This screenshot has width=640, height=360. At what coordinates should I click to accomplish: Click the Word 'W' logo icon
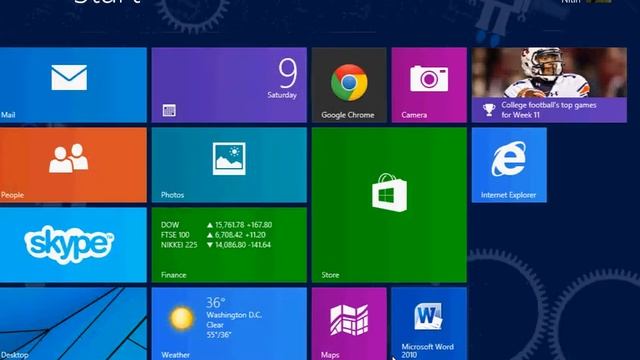tap(428, 316)
